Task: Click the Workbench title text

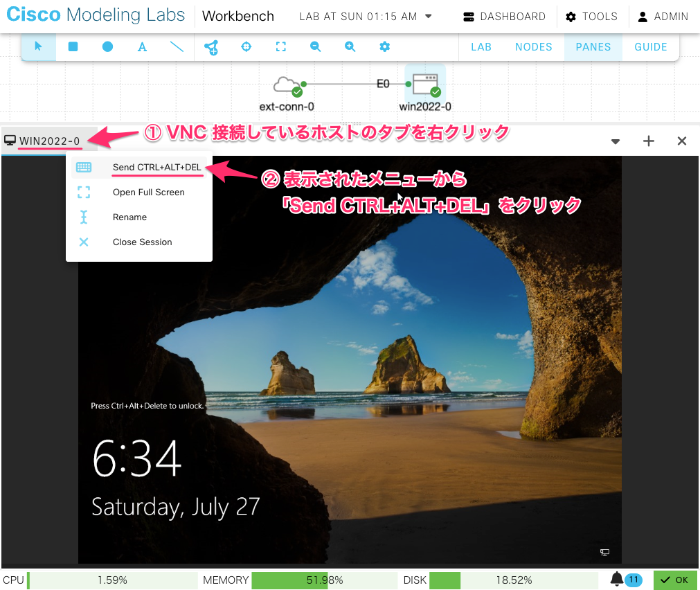Action: pos(238,16)
